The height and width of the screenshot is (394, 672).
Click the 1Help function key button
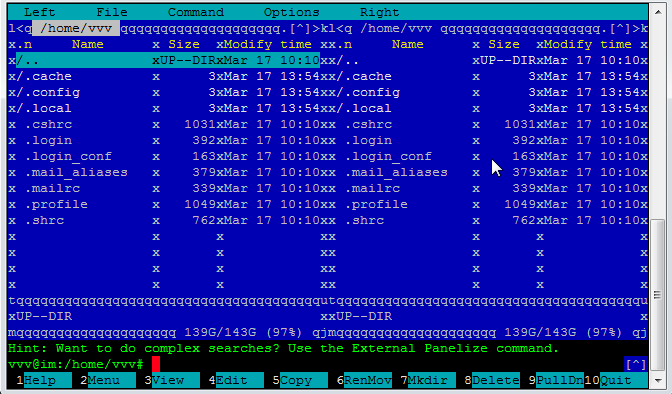click(40, 380)
